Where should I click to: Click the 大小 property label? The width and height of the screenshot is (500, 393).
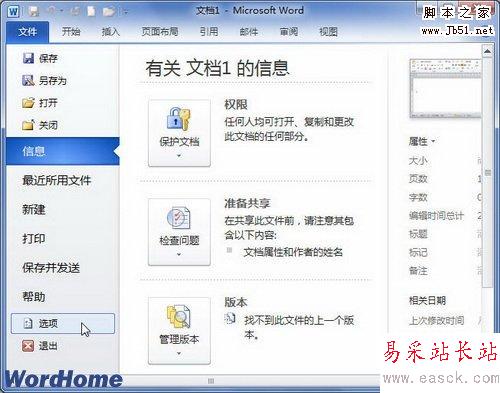click(x=418, y=161)
